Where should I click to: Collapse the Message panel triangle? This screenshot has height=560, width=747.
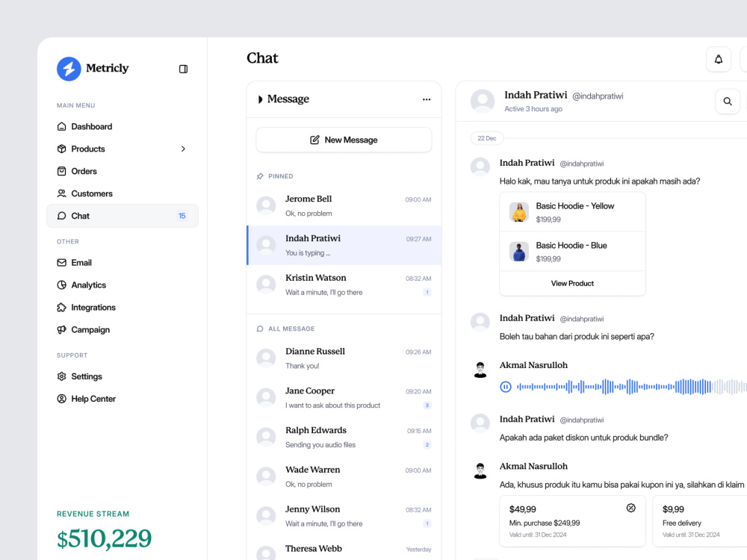coord(260,99)
